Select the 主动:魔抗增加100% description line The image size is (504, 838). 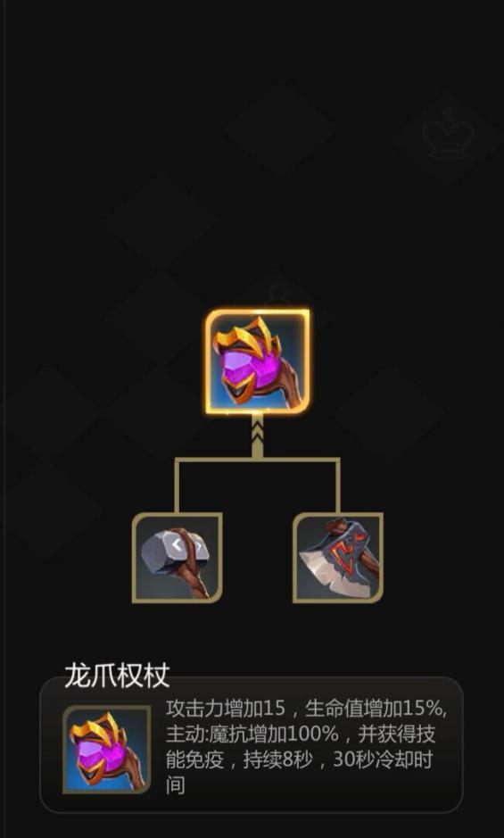252,734
